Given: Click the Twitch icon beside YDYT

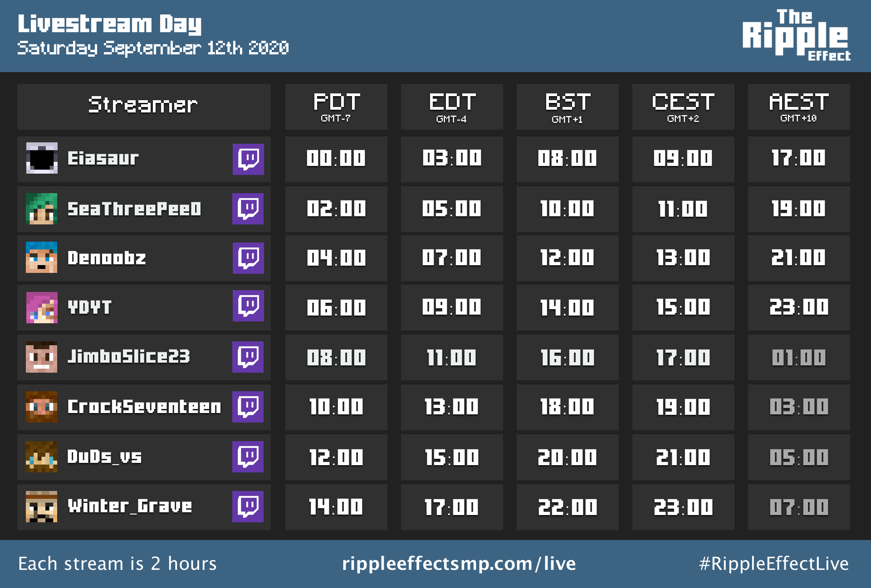Looking at the screenshot, I should point(248,306).
